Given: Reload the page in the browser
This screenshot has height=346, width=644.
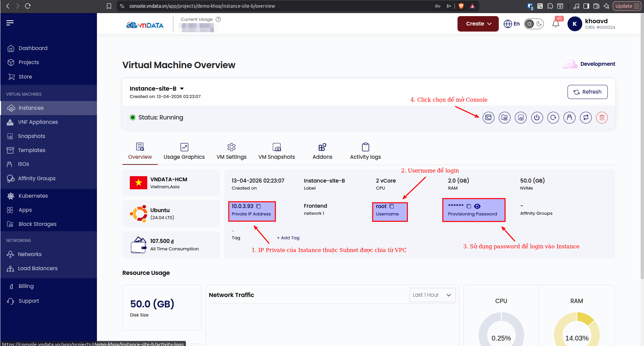Looking at the screenshot, I should 28,6.
